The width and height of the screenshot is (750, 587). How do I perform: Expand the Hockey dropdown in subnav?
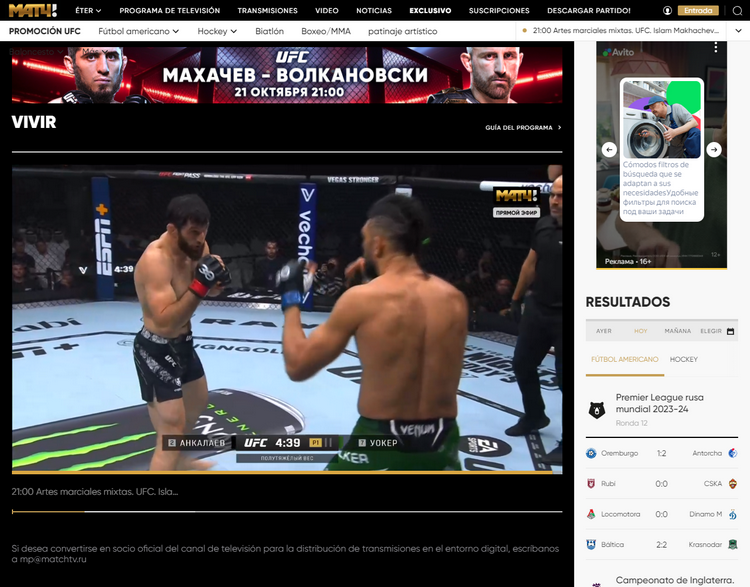point(217,31)
